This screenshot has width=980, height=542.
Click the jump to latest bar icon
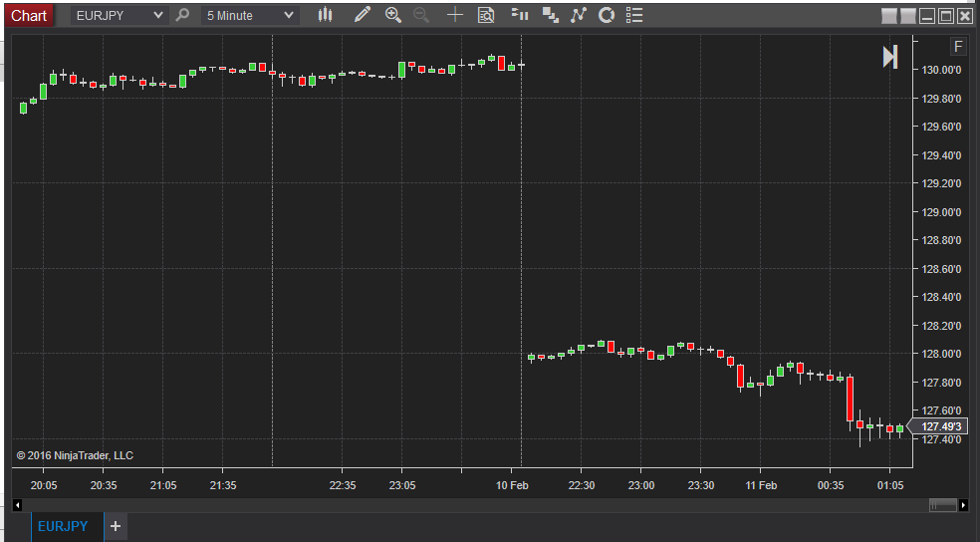pos(890,57)
